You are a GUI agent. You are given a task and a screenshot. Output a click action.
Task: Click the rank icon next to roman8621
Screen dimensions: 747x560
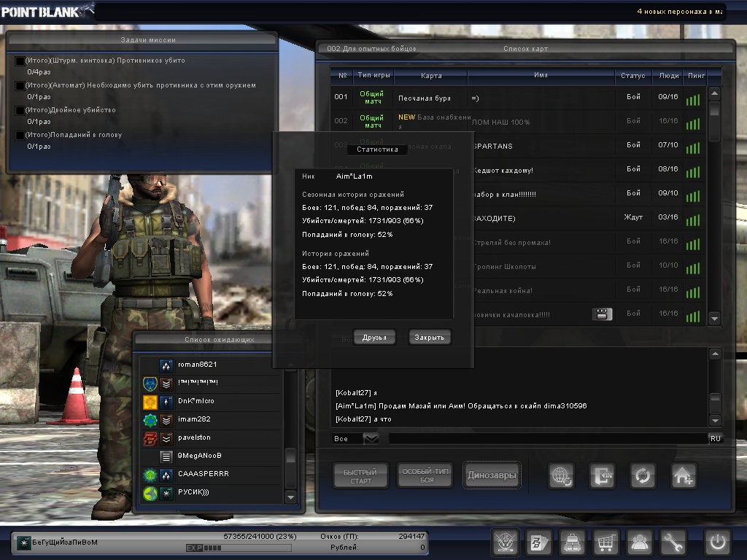pos(166,365)
